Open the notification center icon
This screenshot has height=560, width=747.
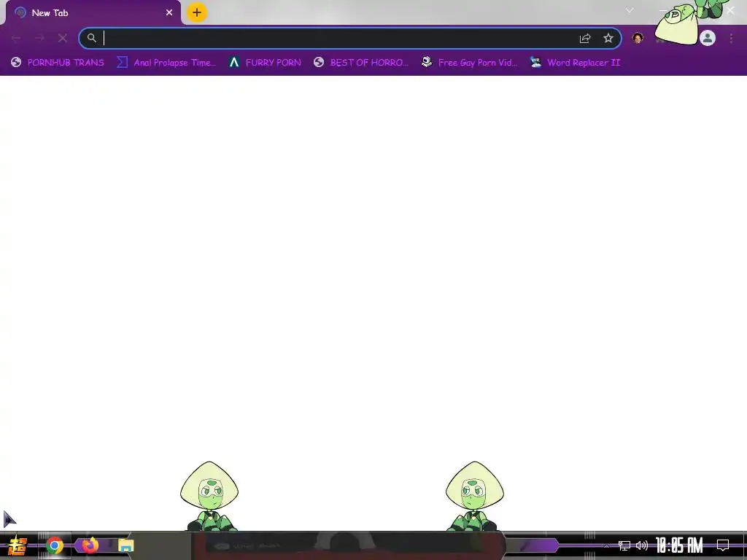tap(723, 545)
